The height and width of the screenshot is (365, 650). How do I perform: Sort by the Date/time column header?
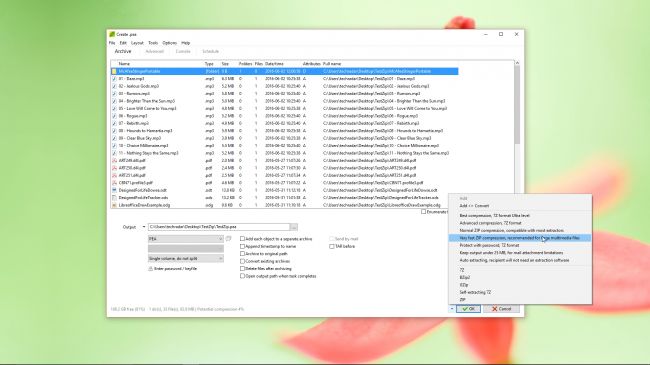(274, 64)
